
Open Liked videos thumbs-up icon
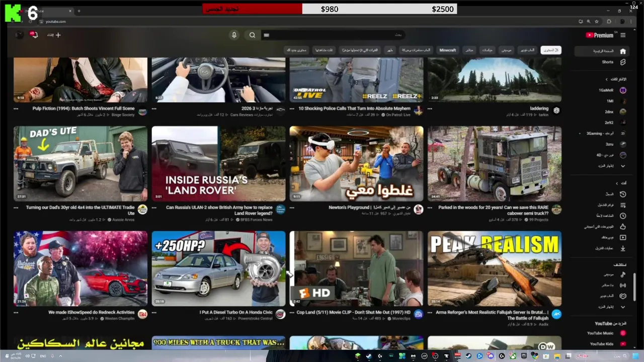point(623,227)
